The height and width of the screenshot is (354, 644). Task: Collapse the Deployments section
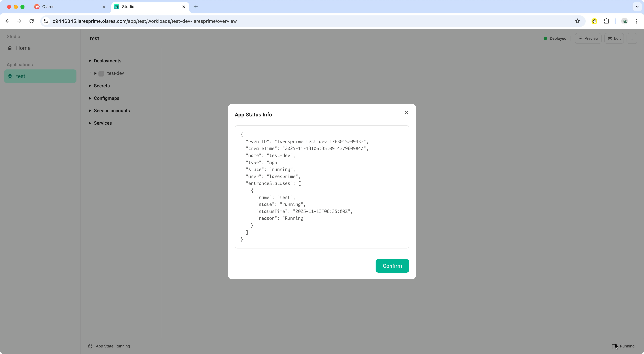click(90, 61)
